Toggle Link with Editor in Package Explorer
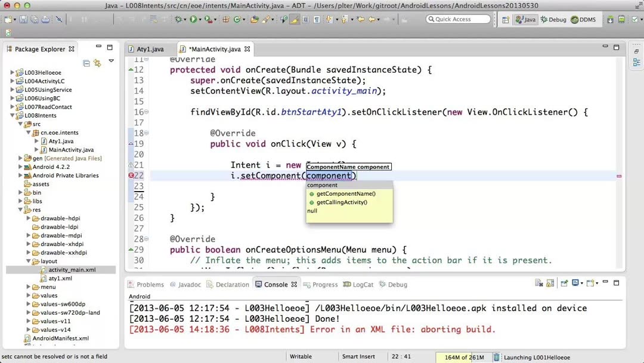Image resolution: width=644 pixels, height=363 pixels. click(97, 62)
